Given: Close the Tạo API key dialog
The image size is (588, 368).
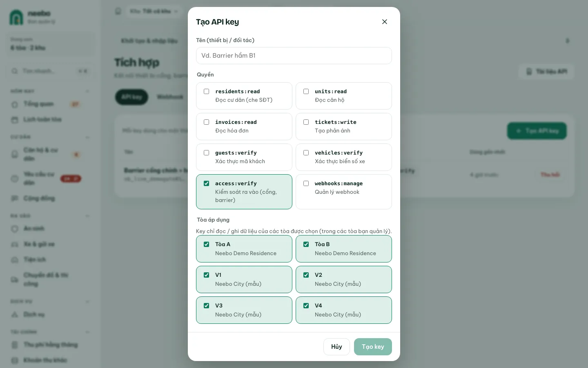Looking at the screenshot, I should click(x=384, y=22).
